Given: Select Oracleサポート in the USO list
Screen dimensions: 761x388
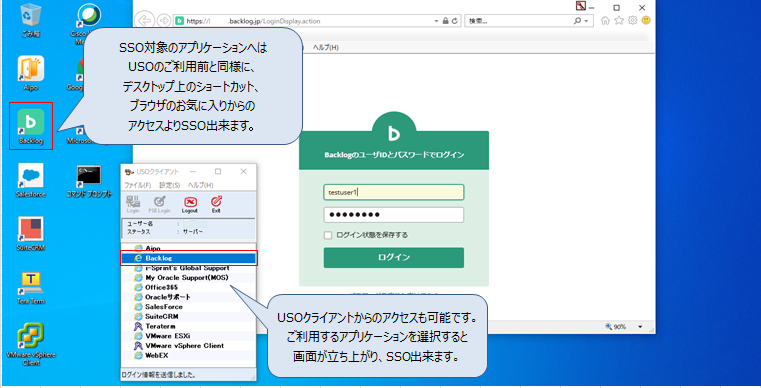Looking at the screenshot, I should tap(188, 297).
